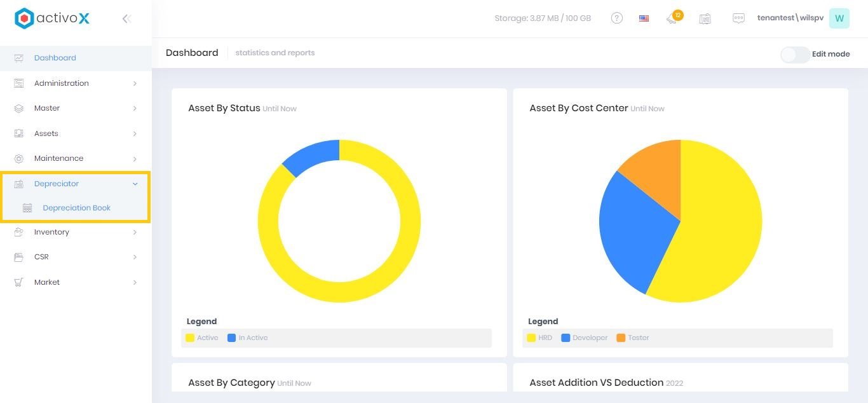The width and height of the screenshot is (868, 403).
Task: Collapse the Depreciator menu chevron
Action: (x=135, y=184)
